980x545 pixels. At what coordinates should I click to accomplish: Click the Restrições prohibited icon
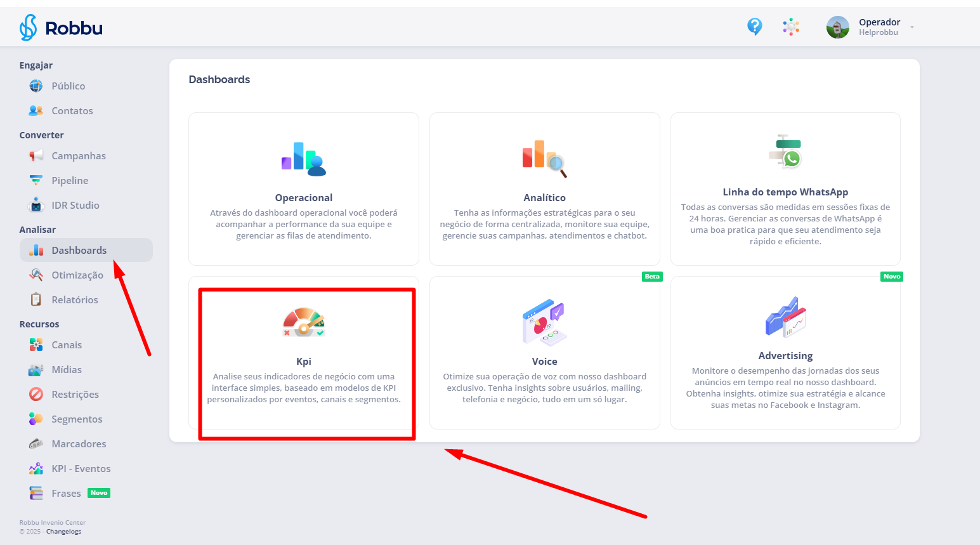click(36, 395)
